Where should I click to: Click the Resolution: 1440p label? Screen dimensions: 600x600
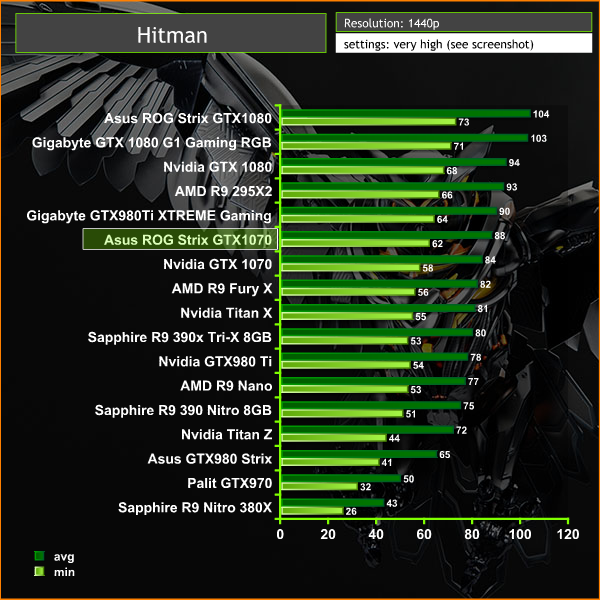click(x=391, y=23)
